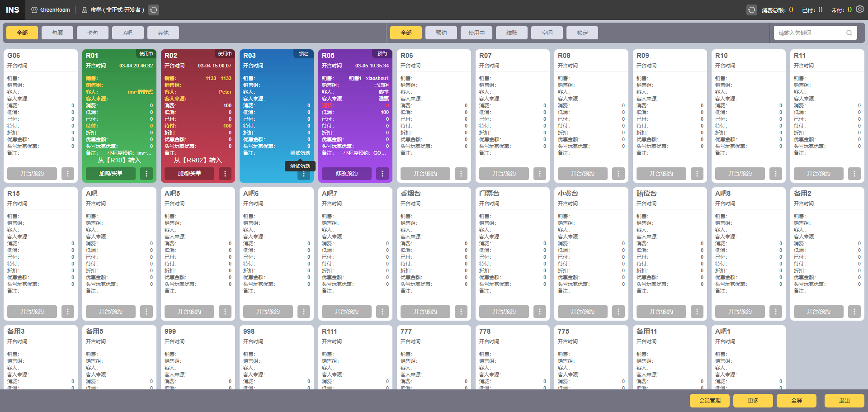The height and width of the screenshot is (412, 868).
Task: Show only 锁定 status rooms
Action: [x=582, y=33]
